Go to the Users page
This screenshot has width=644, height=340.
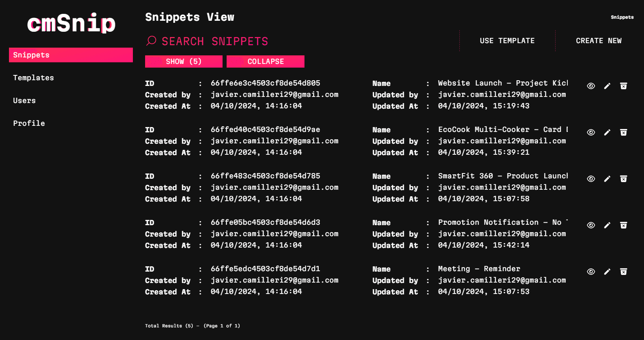[x=24, y=101]
